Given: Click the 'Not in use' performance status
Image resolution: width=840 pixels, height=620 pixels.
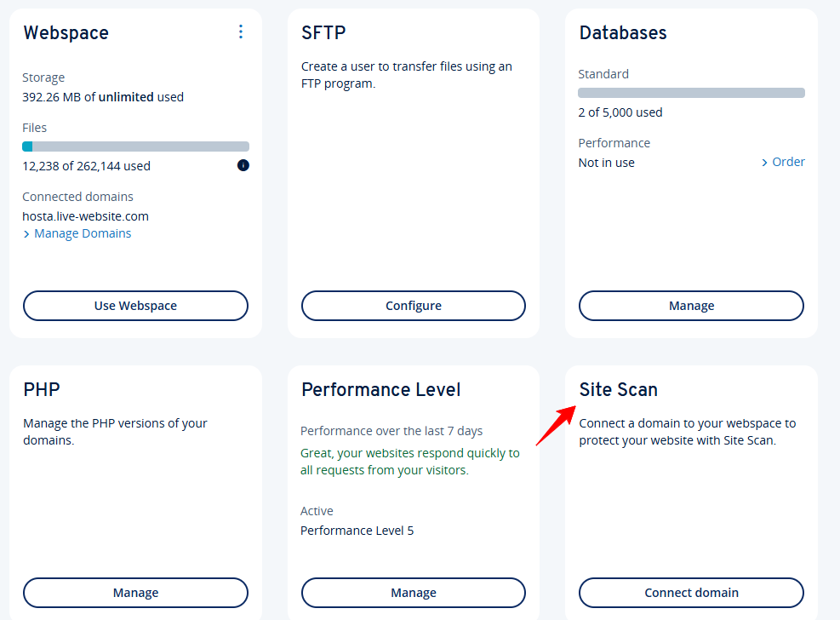Looking at the screenshot, I should pyautogui.click(x=607, y=163).
